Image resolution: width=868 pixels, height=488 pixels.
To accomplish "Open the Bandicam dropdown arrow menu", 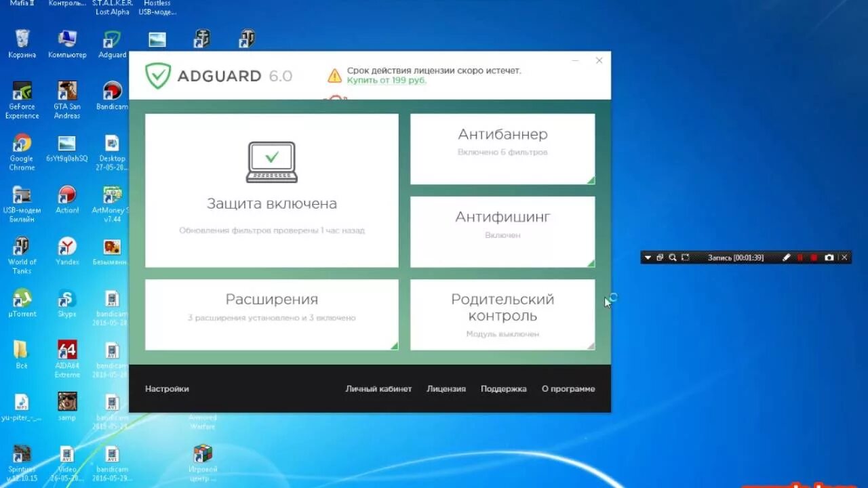I will point(648,258).
